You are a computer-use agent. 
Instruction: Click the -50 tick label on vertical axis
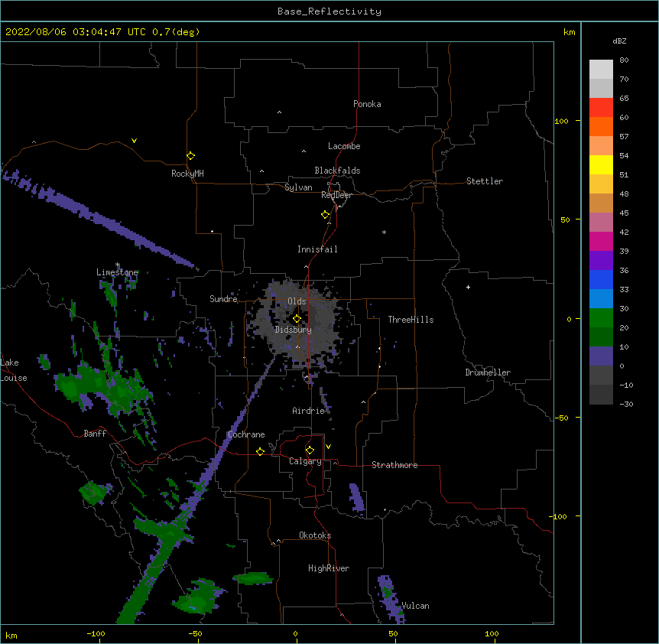(561, 418)
